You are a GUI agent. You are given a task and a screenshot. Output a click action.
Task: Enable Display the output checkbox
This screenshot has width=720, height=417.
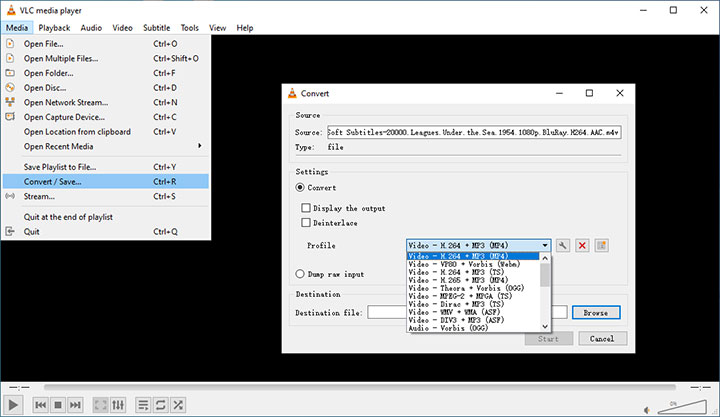306,208
